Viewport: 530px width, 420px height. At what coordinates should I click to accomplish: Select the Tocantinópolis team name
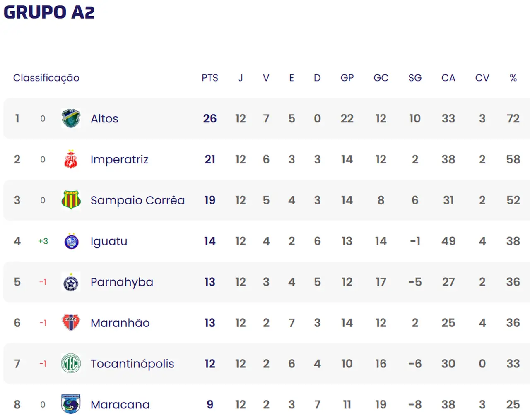click(132, 364)
